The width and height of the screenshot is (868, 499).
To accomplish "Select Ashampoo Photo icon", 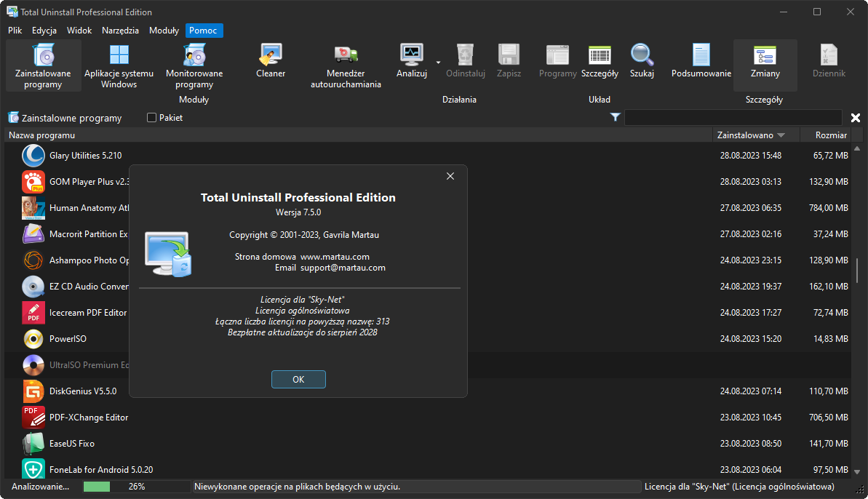I will tap(33, 260).
